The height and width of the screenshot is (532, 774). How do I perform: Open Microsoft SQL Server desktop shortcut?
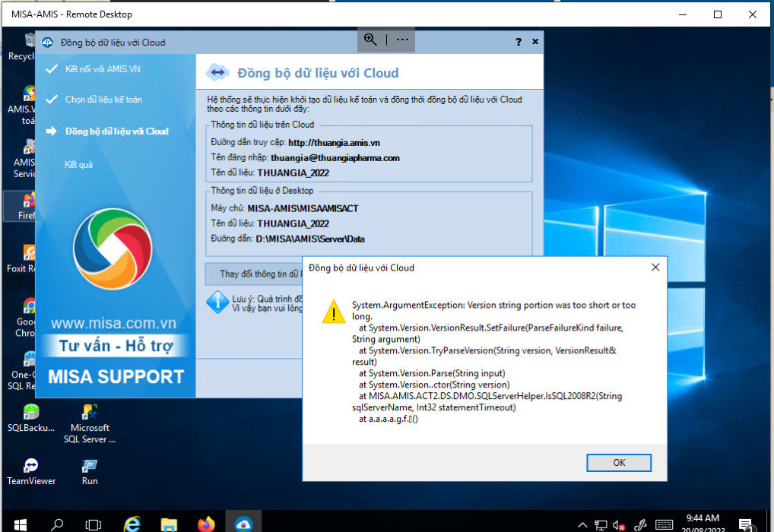tap(90, 424)
